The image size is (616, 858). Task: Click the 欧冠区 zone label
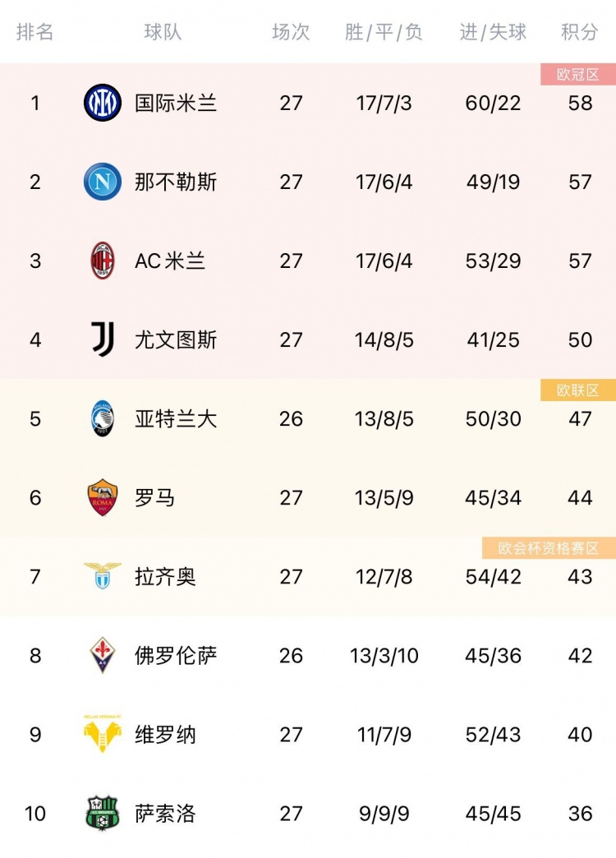pyautogui.click(x=578, y=75)
